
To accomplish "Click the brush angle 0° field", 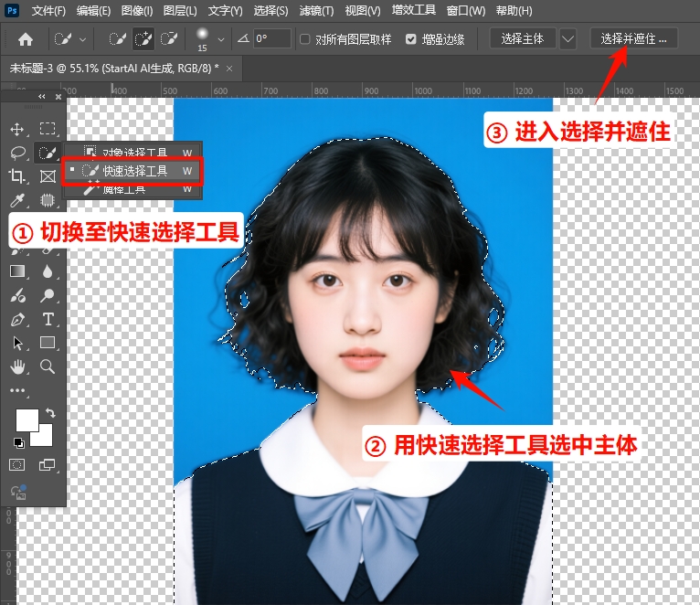I will (272, 39).
